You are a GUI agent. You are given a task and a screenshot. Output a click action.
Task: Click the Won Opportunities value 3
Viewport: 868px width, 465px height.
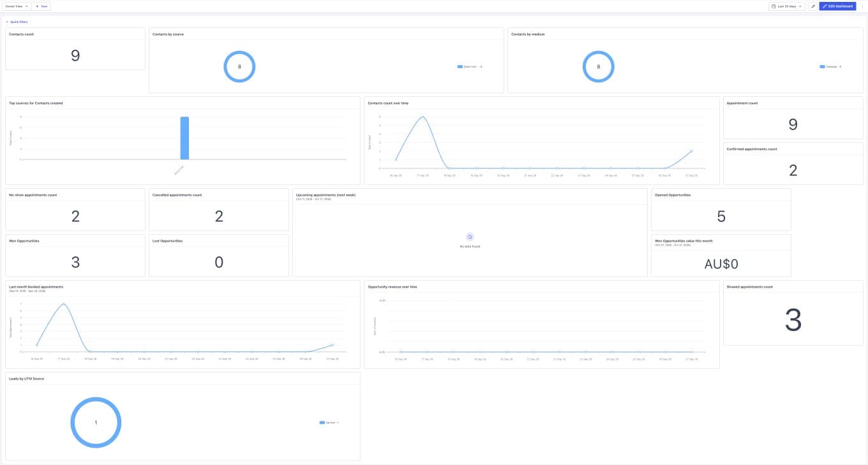point(75,262)
